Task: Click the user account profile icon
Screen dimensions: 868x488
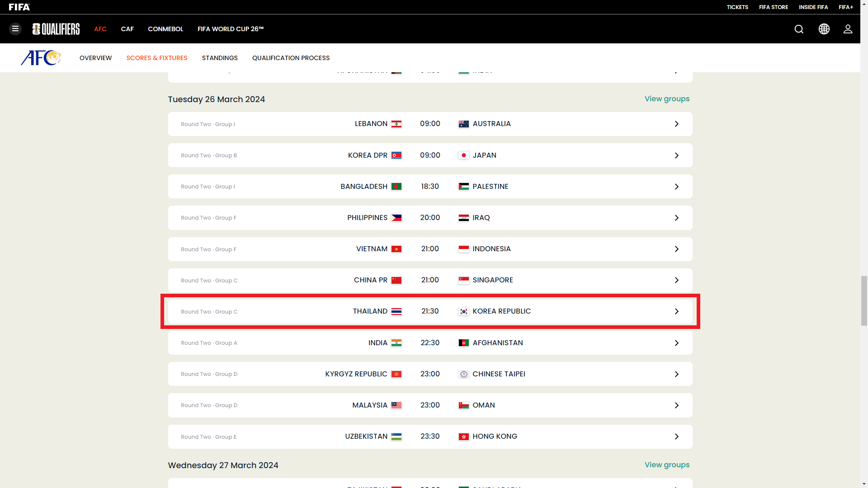Action: [848, 29]
